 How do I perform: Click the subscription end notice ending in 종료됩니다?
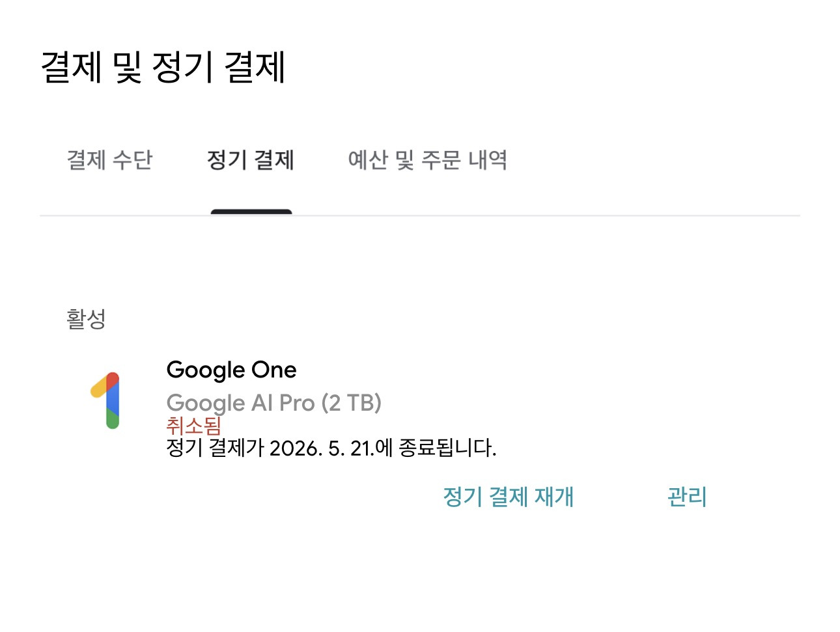[x=331, y=448]
